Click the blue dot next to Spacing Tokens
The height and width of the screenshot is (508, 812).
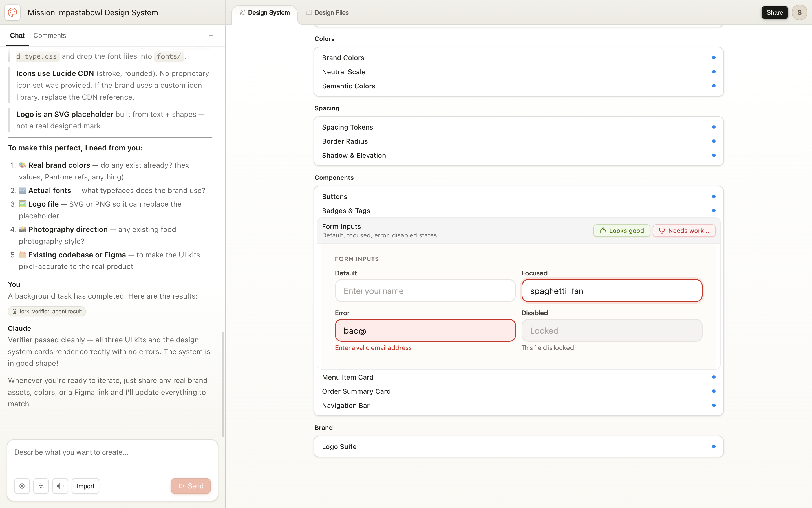pyautogui.click(x=714, y=127)
